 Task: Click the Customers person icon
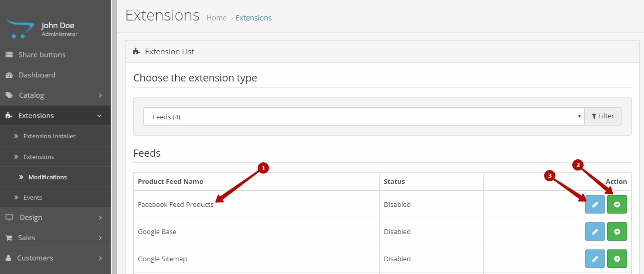(x=8, y=258)
